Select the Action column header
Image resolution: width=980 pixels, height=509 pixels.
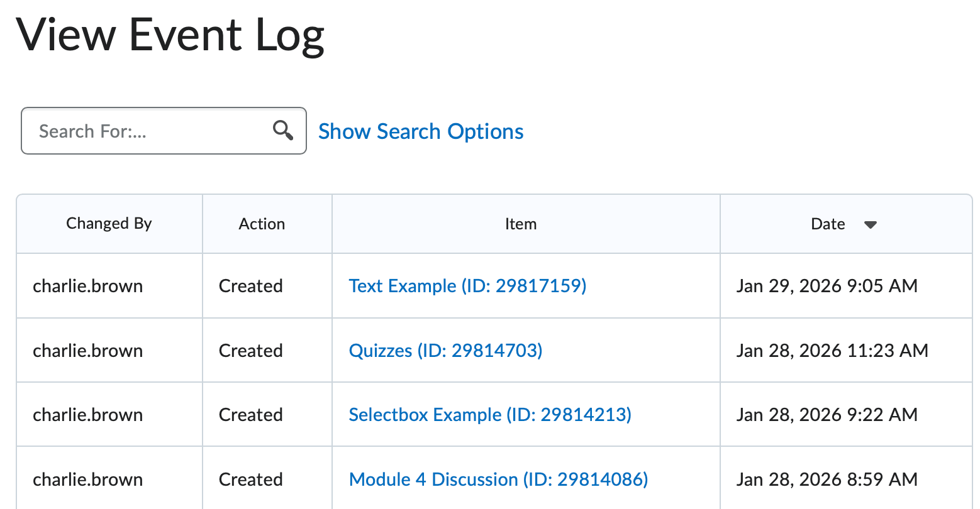pos(262,224)
